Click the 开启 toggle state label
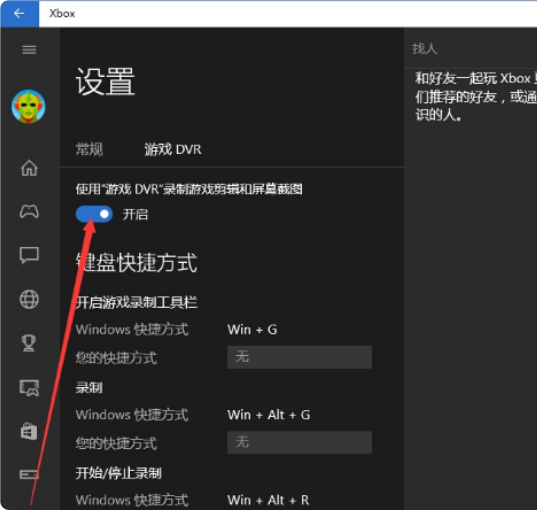The width and height of the screenshot is (537, 512). coord(135,215)
